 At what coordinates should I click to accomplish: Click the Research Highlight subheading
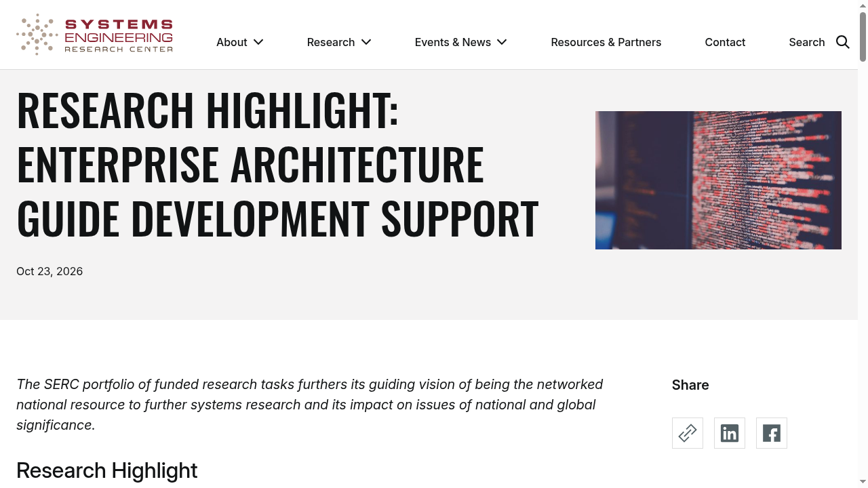106,470
